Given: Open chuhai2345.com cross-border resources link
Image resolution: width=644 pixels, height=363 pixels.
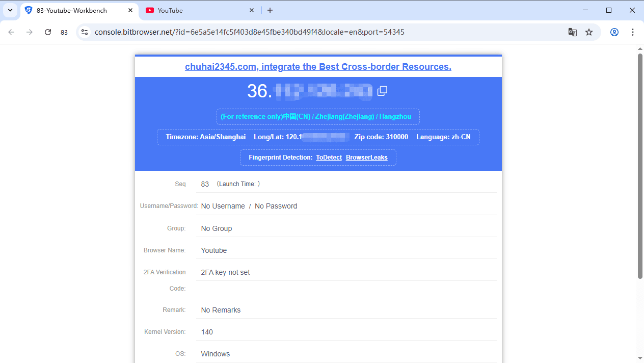Looking at the screenshot, I should point(318,67).
